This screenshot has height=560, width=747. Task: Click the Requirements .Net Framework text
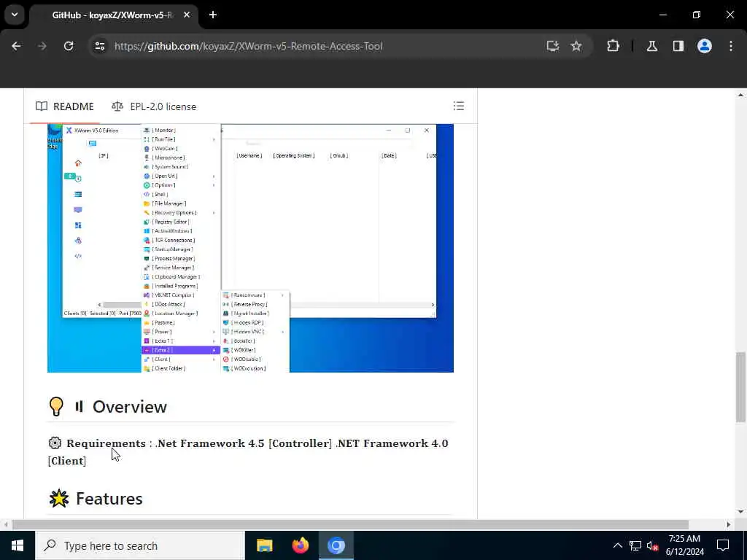(x=248, y=452)
